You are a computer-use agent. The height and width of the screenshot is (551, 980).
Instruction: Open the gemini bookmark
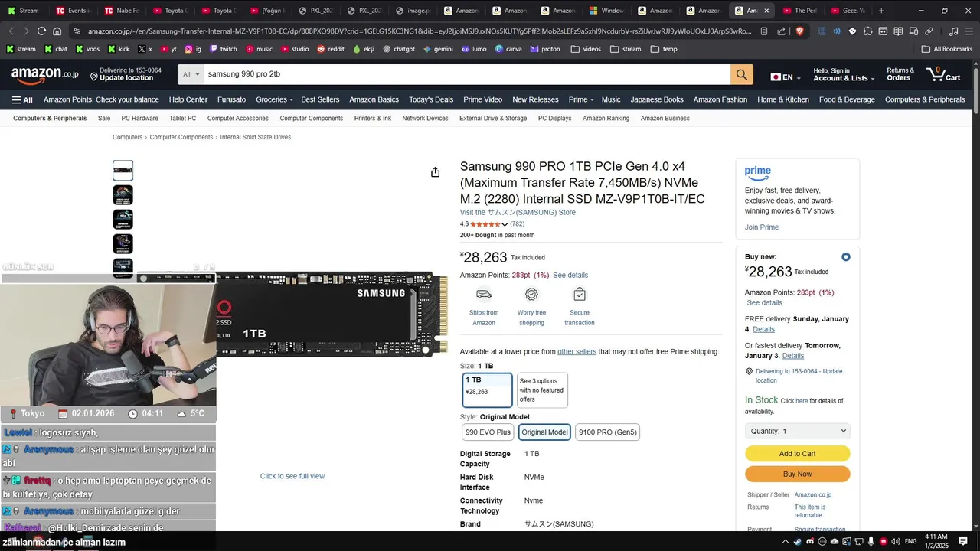[x=438, y=49]
